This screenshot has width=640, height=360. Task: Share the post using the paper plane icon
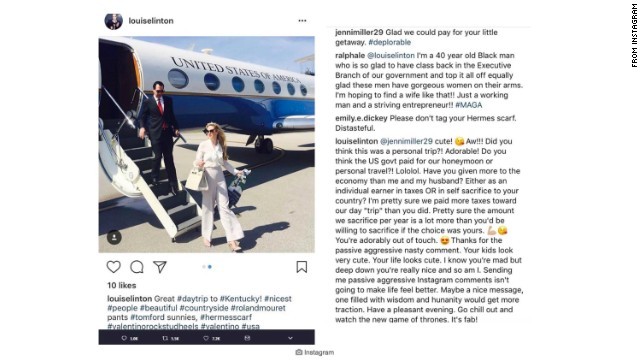click(160, 267)
